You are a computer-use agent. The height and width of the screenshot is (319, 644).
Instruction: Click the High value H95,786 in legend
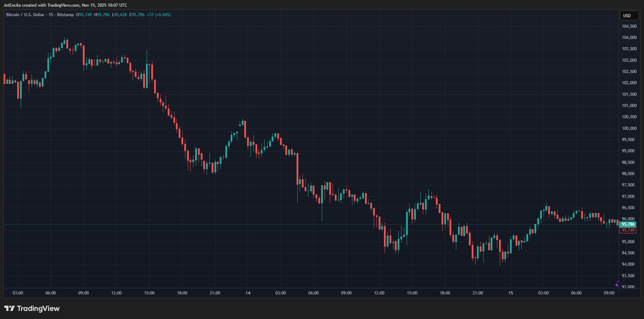(x=102, y=15)
